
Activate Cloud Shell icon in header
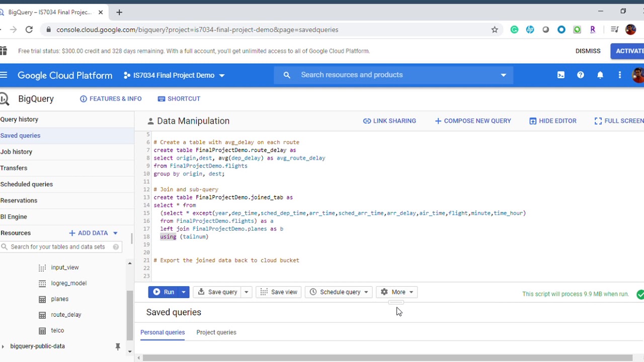click(x=561, y=75)
